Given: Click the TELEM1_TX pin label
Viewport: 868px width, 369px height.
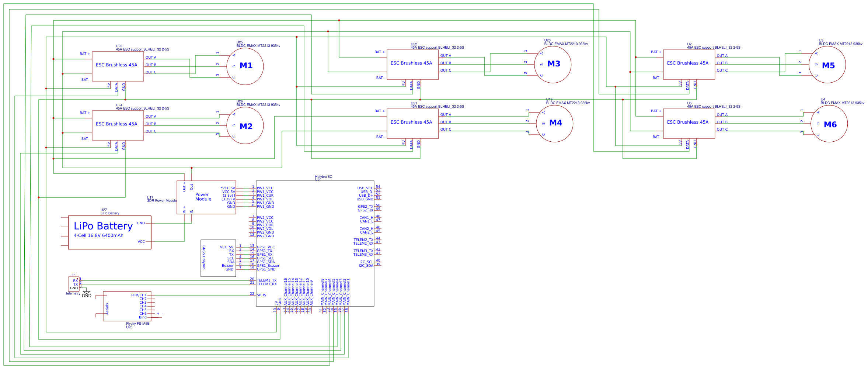Looking at the screenshot, I should 266,280.
